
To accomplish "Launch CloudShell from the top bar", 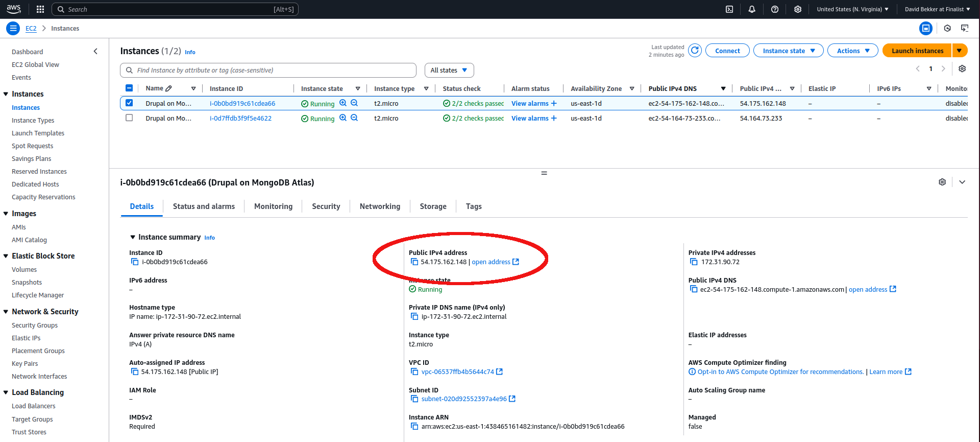I will [x=729, y=9].
